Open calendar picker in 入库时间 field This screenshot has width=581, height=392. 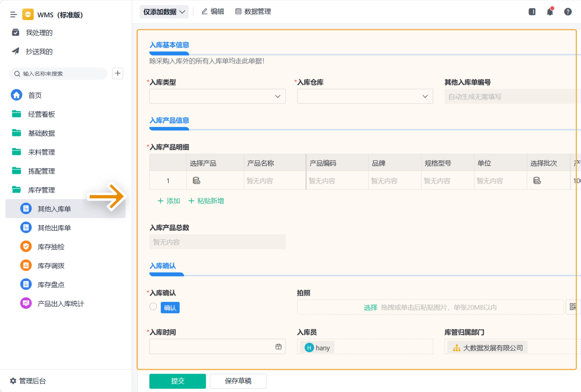[278, 346]
